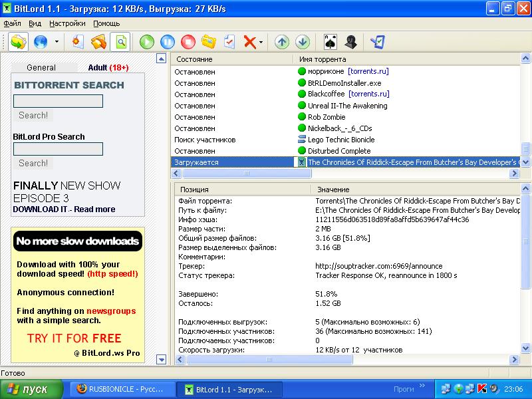Click No more slow downloads banner
Viewport: 532px width, 399px height.
(x=78, y=241)
